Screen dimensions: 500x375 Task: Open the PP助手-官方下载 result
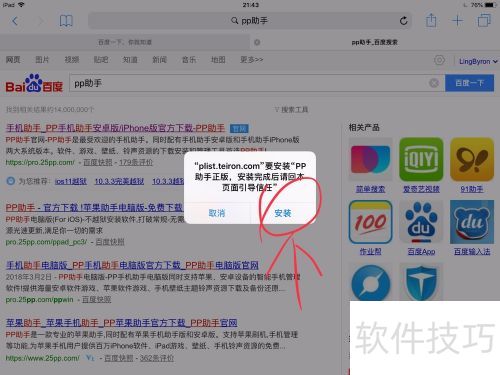click(94, 208)
